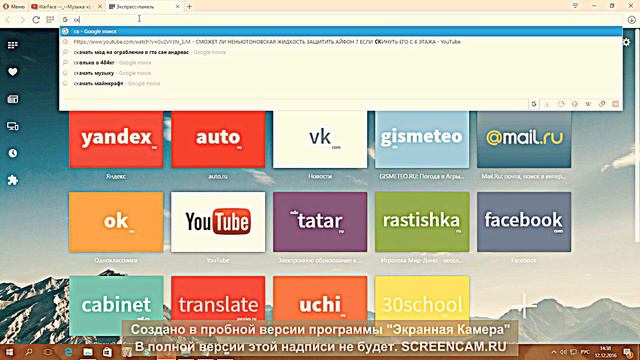Open the vk.com speed dial tile
The height and width of the screenshot is (360, 640).
[320, 139]
